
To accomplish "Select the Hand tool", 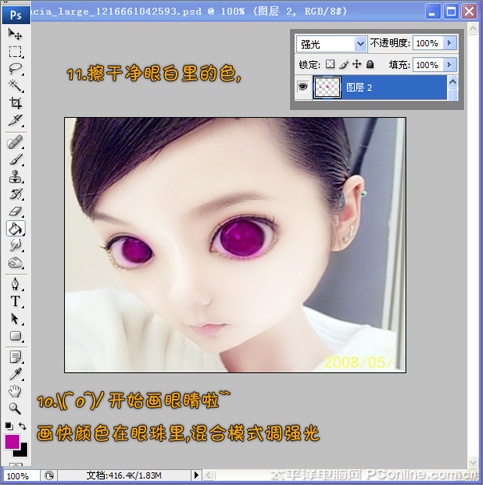I will tap(15, 391).
